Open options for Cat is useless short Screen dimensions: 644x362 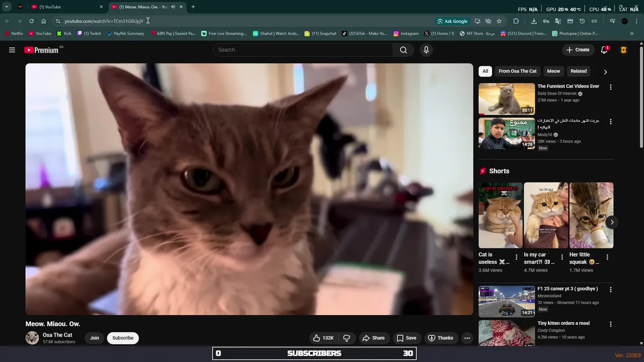tap(516, 257)
